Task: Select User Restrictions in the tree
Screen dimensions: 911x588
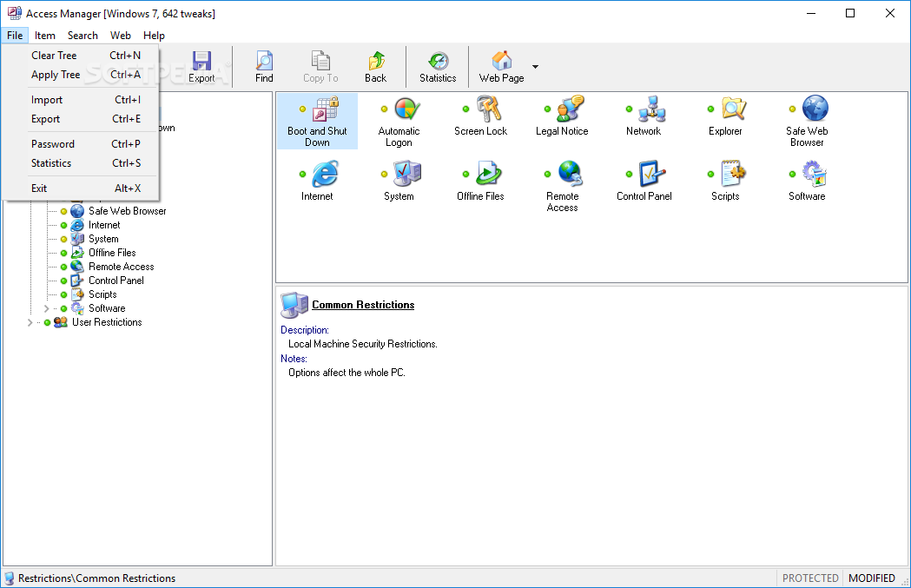Action: 107,322
